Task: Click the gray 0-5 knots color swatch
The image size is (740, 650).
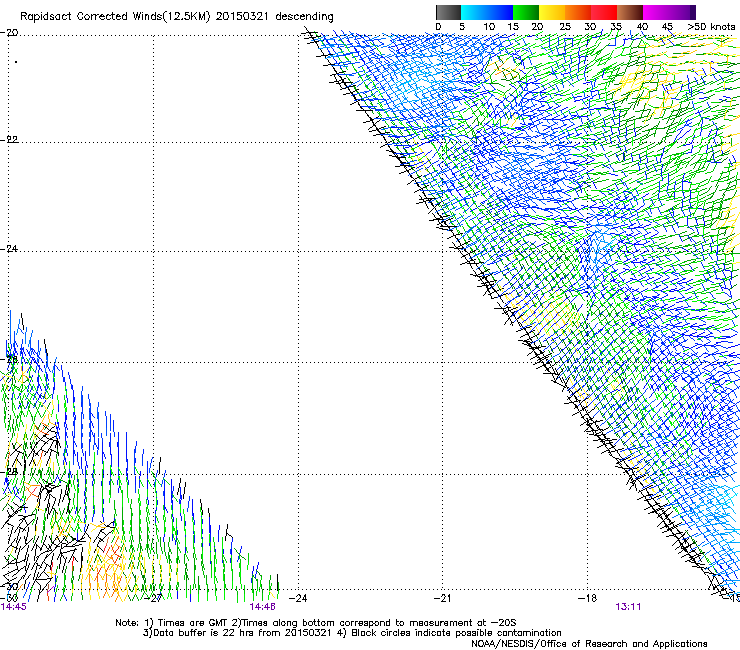Action: point(449,12)
